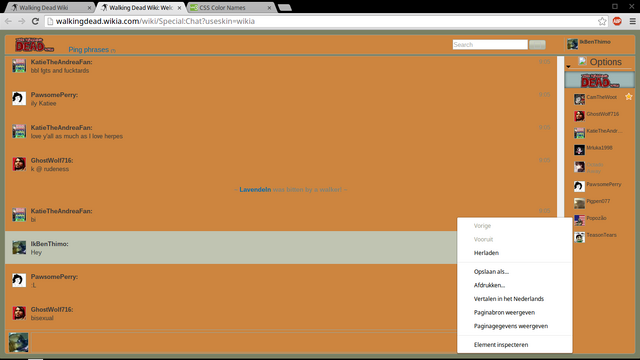Viewport: 640px width, 360px height.
Task: Click TeasonTears' avatar in the user list
Action: 579,237
